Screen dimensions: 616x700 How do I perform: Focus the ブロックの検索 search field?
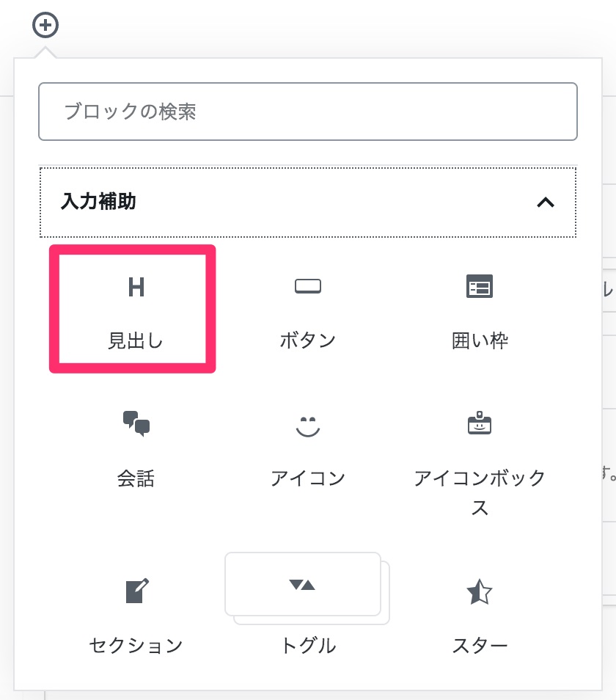[x=308, y=112]
